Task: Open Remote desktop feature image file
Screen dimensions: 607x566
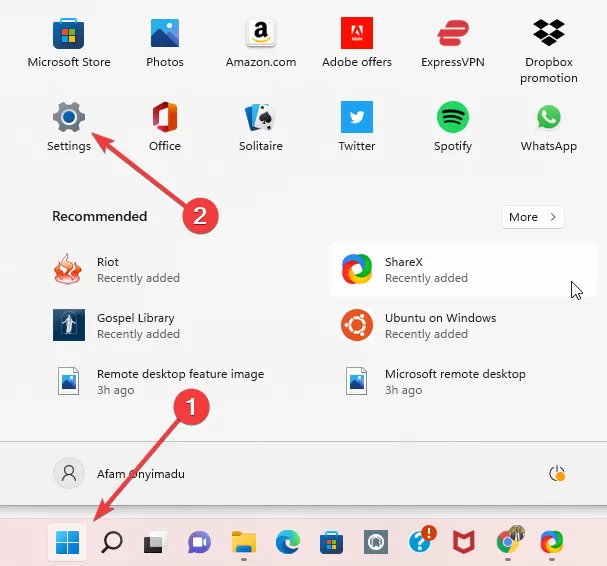Action: [160, 382]
